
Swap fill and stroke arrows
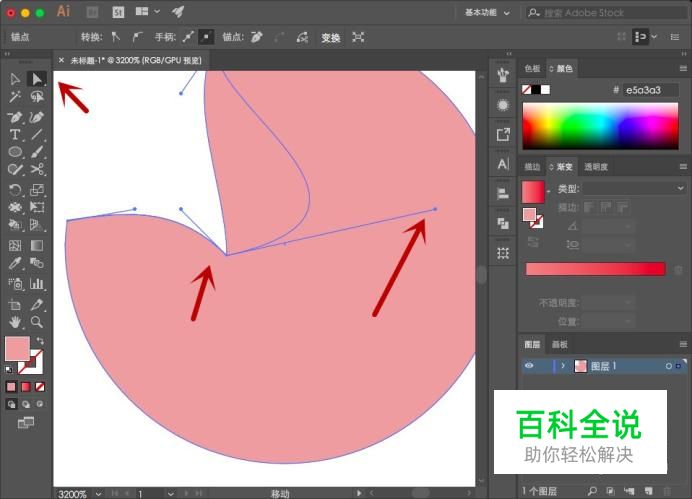coord(40,341)
